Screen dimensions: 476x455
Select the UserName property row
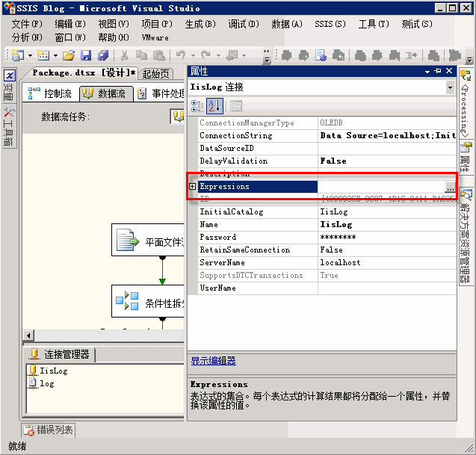pyautogui.click(x=327, y=288)
